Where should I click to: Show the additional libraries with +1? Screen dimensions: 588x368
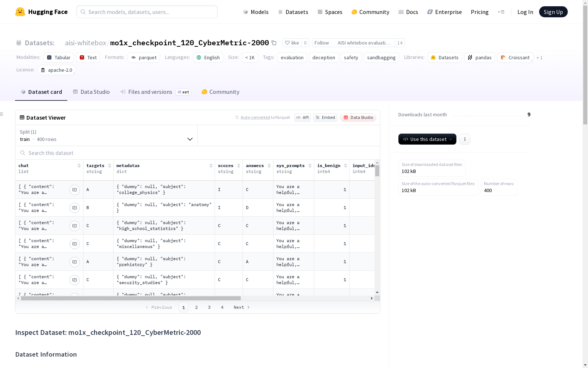[x=539, y=57]
